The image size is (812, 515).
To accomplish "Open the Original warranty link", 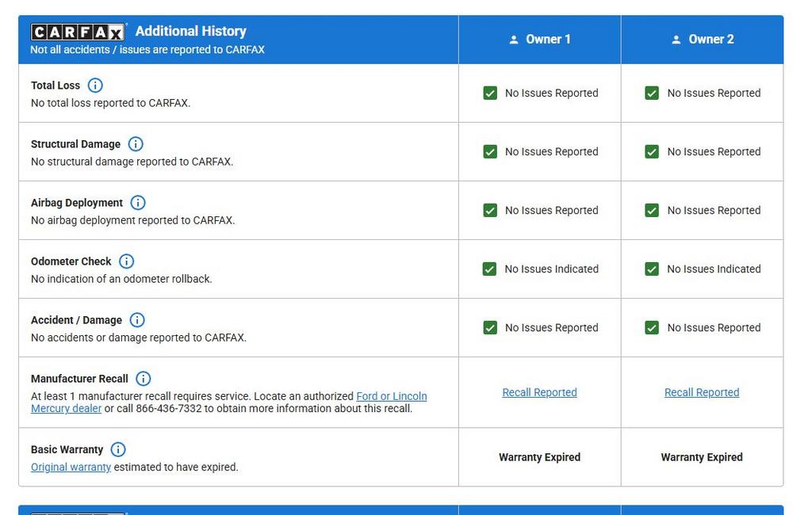I will 71,467.
